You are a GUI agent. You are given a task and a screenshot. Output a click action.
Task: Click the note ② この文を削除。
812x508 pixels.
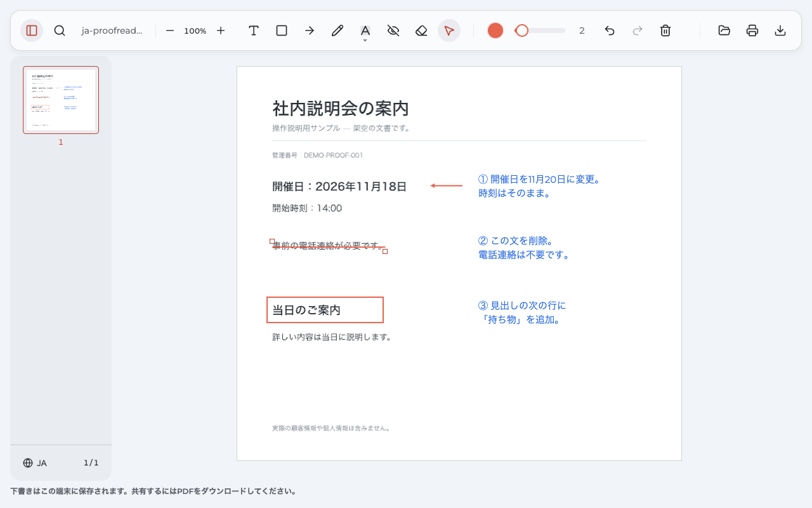click(x=516, y=241)
